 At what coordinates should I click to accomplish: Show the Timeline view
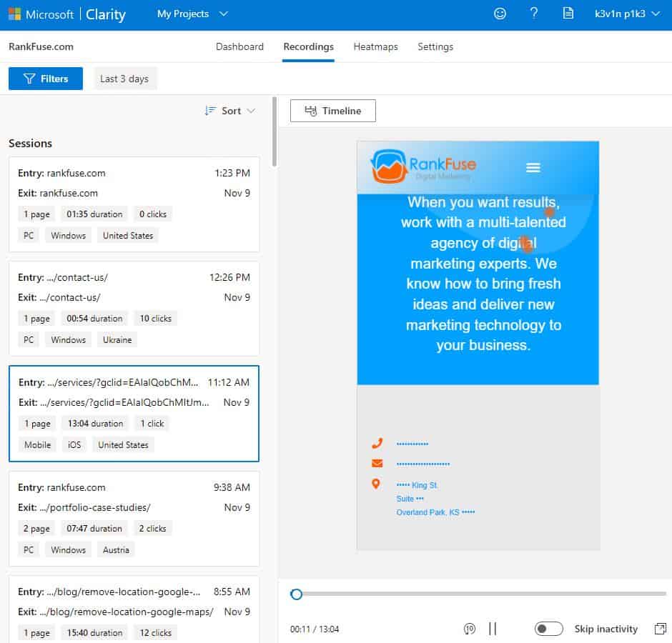[x=333, y=111]
